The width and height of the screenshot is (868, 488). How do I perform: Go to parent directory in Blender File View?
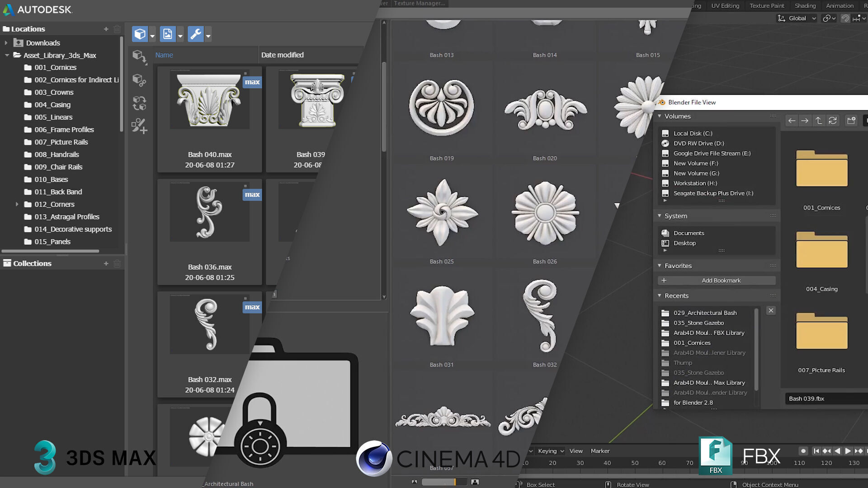tap(819, 121)
